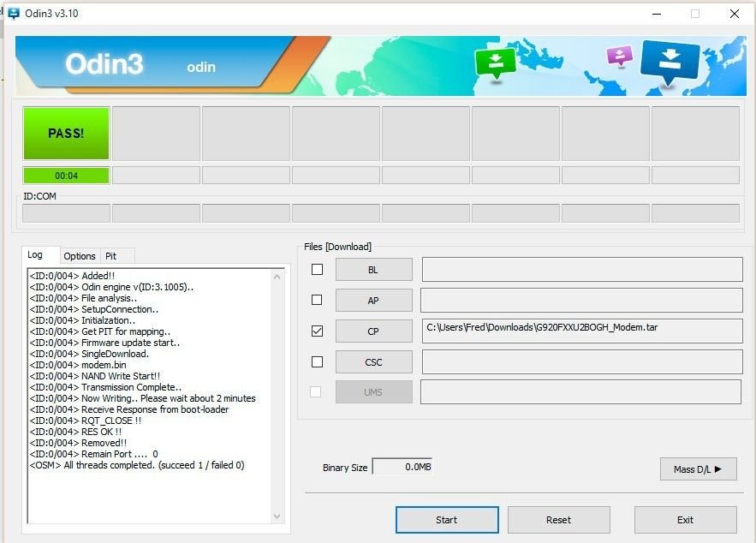This screenshot has width=756, height=543.
Task: Tick the AP file checkbox
Action: 317,300
